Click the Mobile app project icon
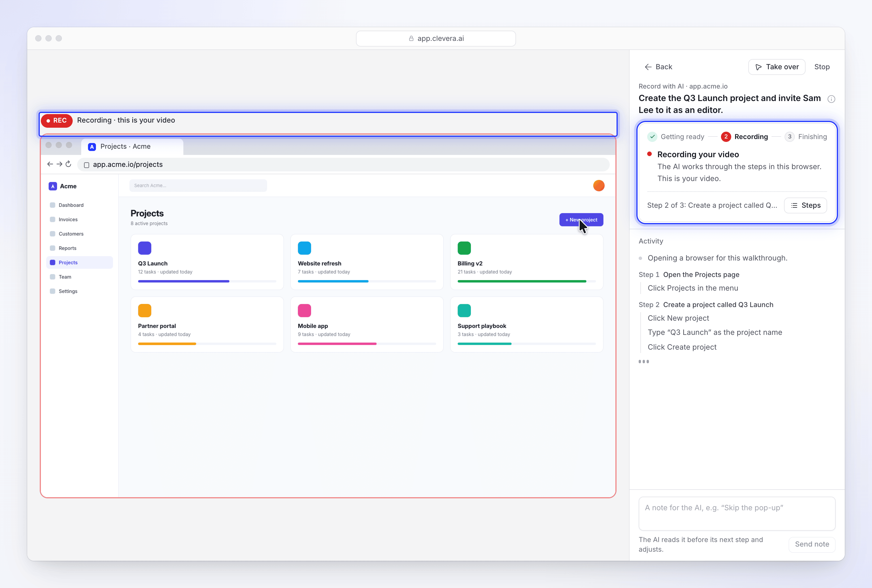872x588 pixels. 304,310
